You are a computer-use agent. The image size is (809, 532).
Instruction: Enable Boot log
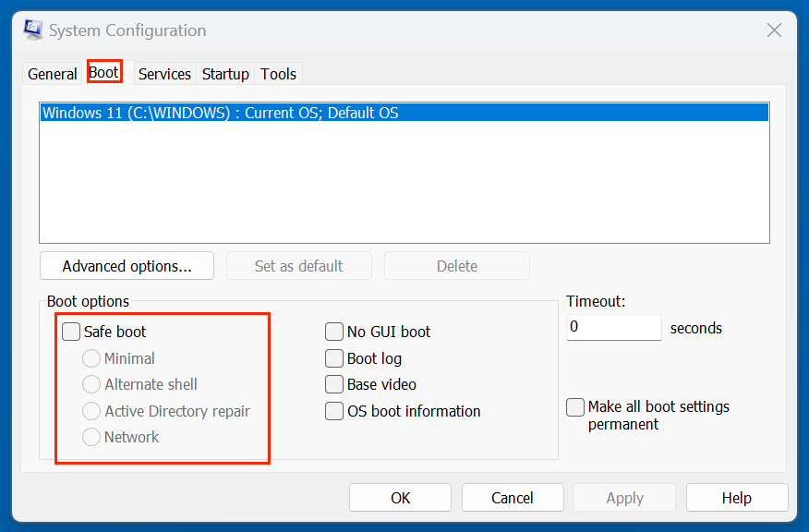(334, 358)
